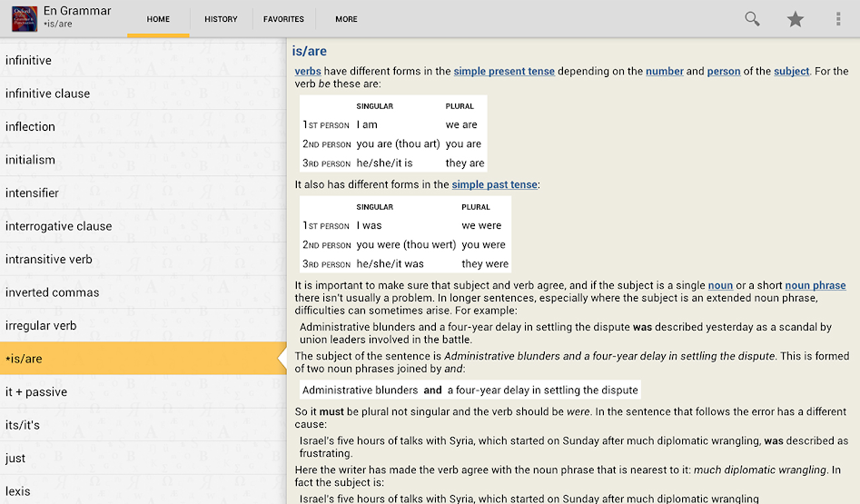This screenshot has width=860, height=504.
Task: Open the 'irregular verb' entry
Action: (x=41, y=326)
